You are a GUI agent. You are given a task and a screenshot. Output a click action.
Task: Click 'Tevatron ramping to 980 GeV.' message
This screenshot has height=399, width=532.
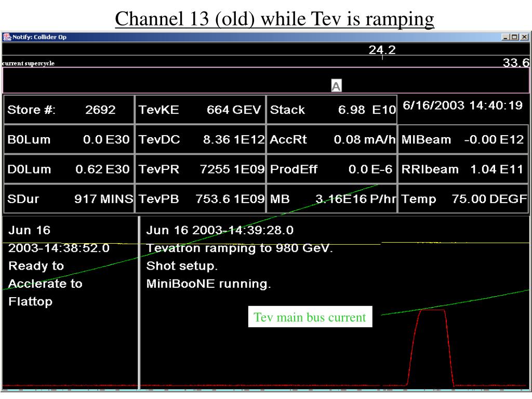240,248
